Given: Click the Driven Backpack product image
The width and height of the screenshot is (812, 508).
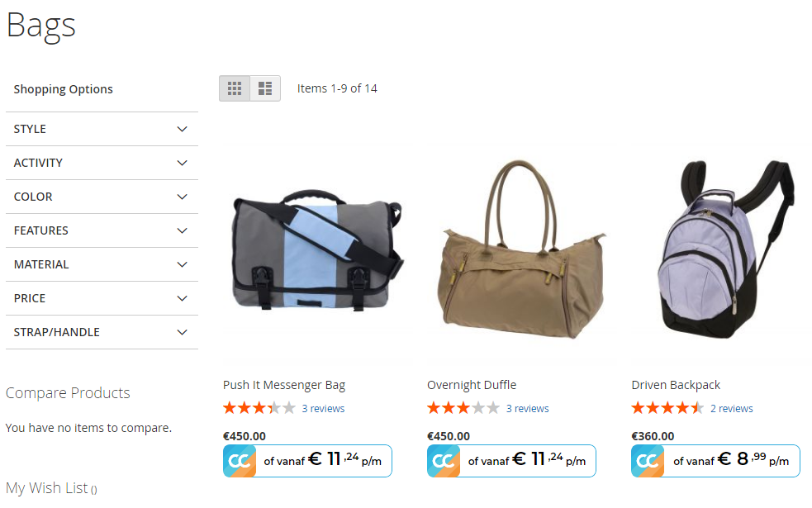Looking at the screenshot, I should click(724, 249).
